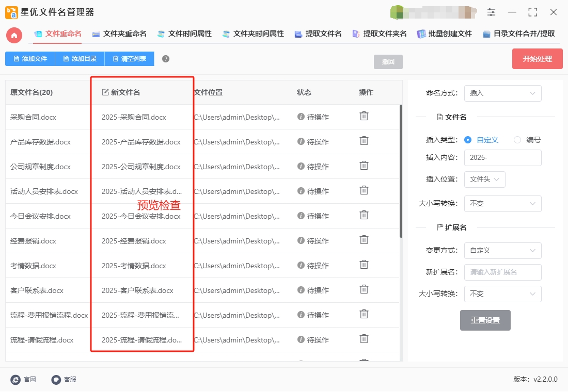This screenshot has width=568, height=392.
Task: Delete the 流程-请假流程.docx row with trash icon
Action: (364, 339)
